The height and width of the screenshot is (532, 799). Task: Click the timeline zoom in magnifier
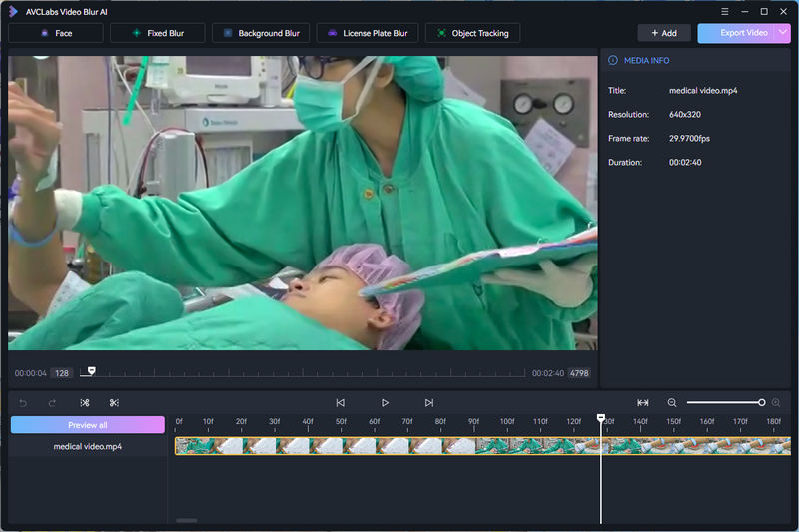776,403
